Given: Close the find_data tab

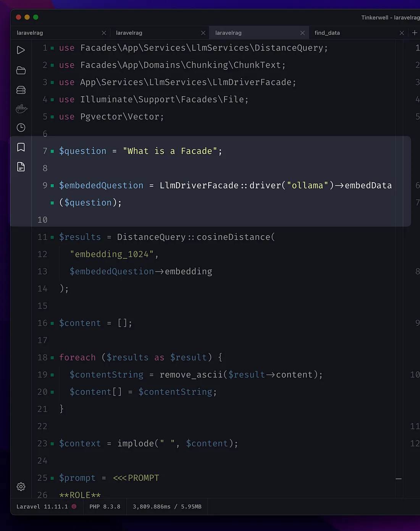Looking at the screenshot, I should [402, 33].
